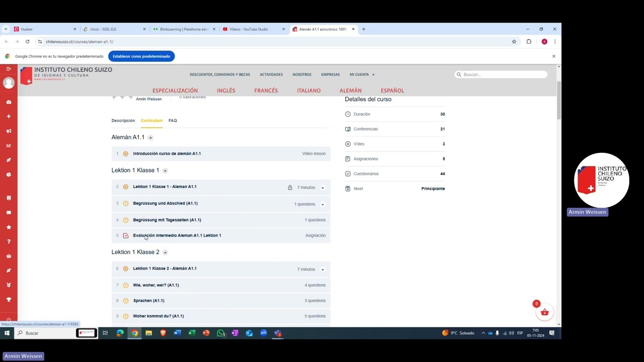Open the Actividades link

coord(271,74)
